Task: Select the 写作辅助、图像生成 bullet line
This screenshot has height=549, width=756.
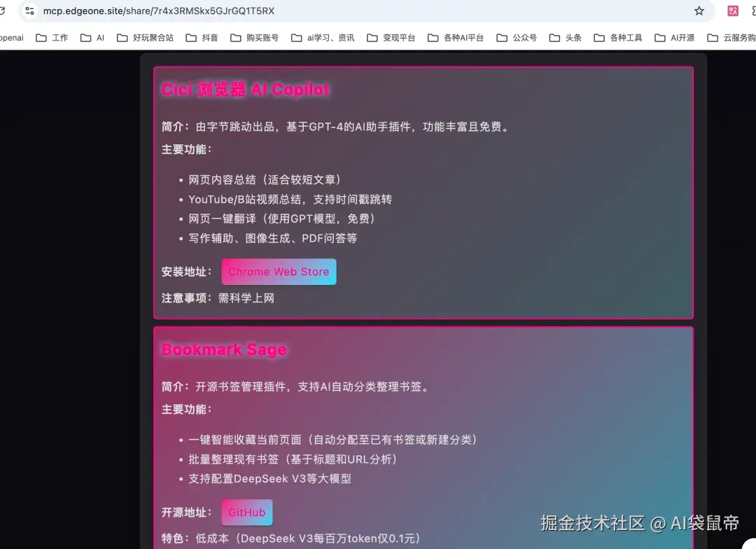Action: click(272, 238)
